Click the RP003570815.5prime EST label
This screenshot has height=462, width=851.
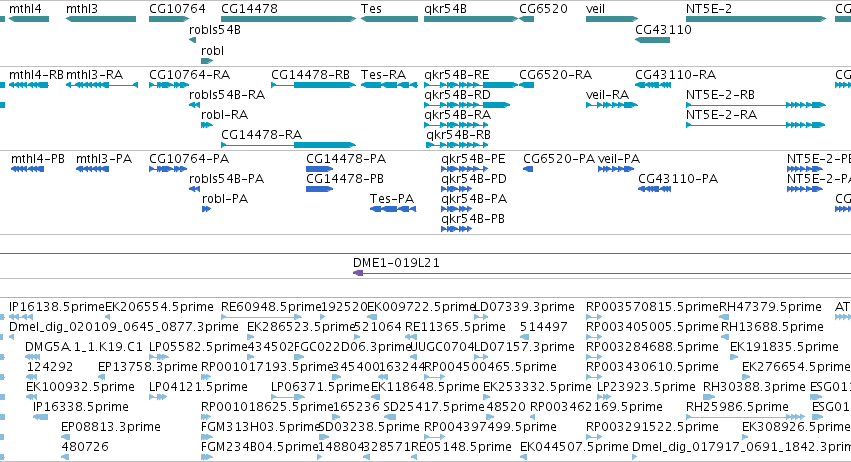pos(652,307)
